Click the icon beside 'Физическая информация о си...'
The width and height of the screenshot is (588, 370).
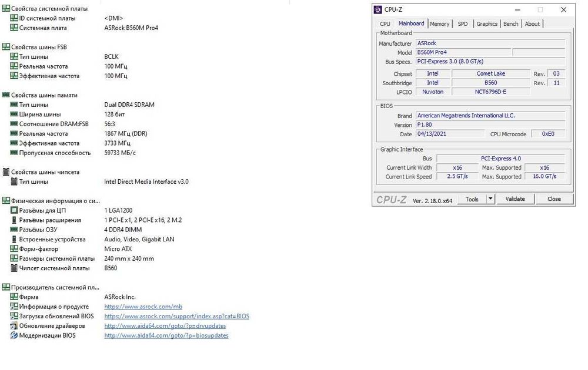6,201
